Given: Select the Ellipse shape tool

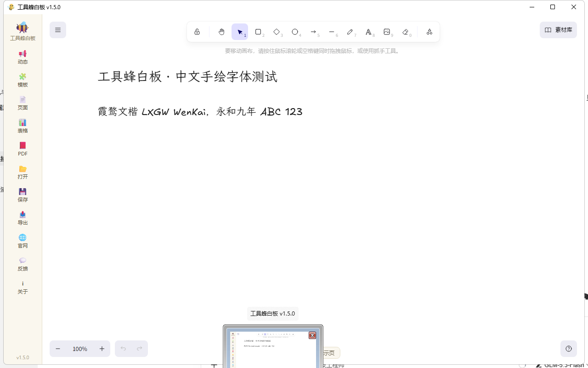Looking at the screenshot, I should click(295, 32).
